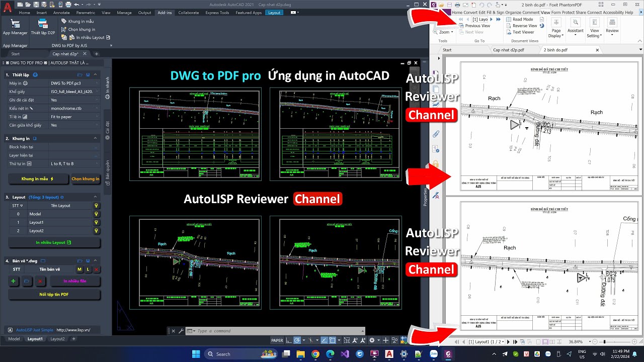
Task: Click Nối tệp tin PDF button
Action: click(54, 294)
